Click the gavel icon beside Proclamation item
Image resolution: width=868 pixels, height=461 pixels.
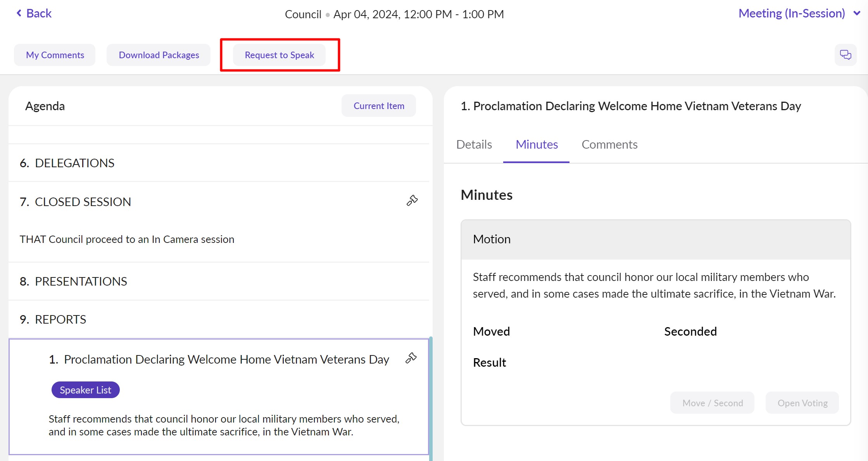411,358
